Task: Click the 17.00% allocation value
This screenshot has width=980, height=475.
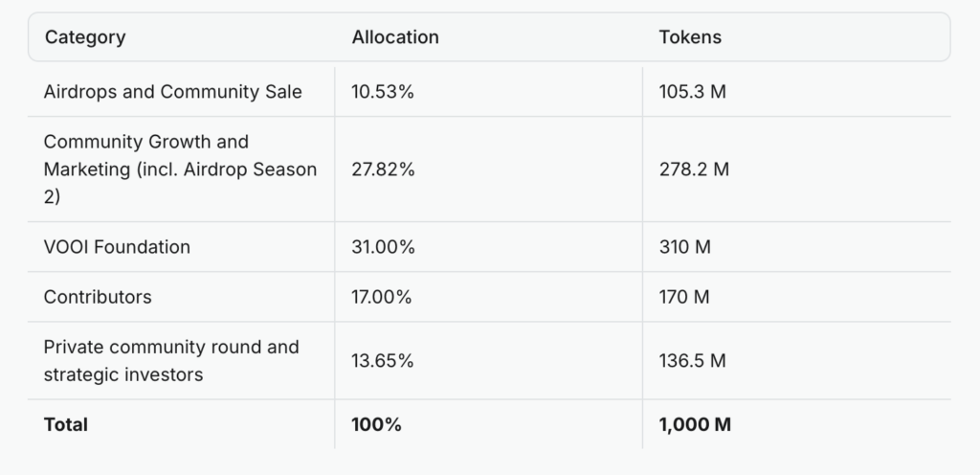Action: 382,297
